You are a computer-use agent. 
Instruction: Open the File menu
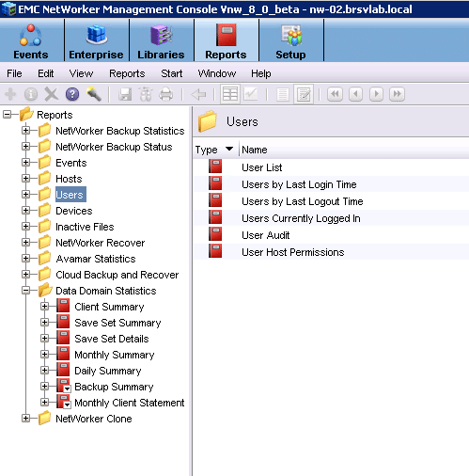pos(14,73)
